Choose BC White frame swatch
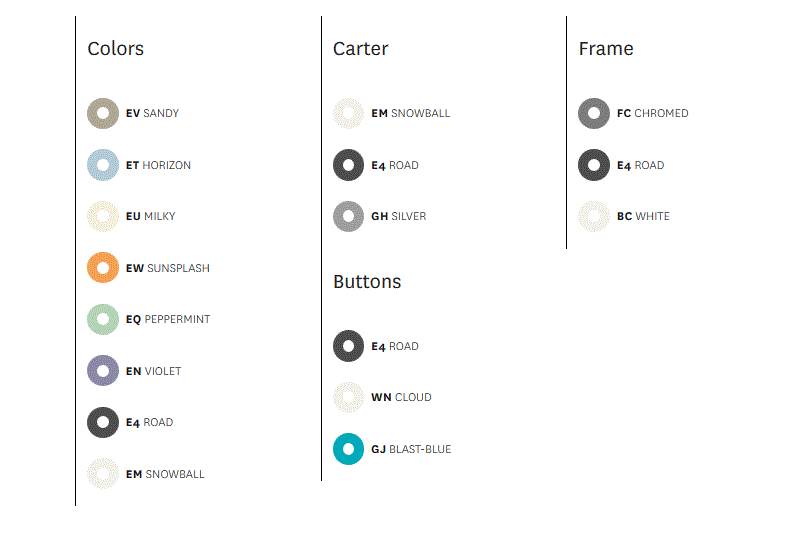Screen dimensions: 798x535 [594, 216]
